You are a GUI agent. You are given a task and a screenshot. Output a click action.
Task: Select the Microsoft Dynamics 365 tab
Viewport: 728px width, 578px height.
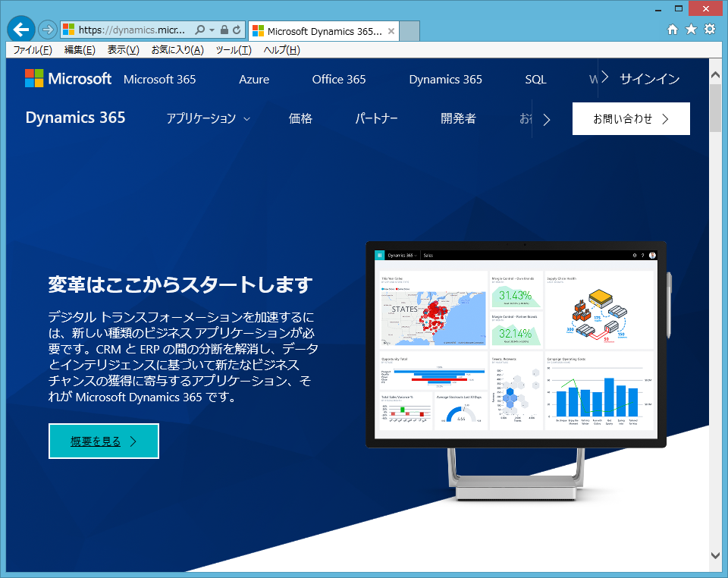point(323,31)
